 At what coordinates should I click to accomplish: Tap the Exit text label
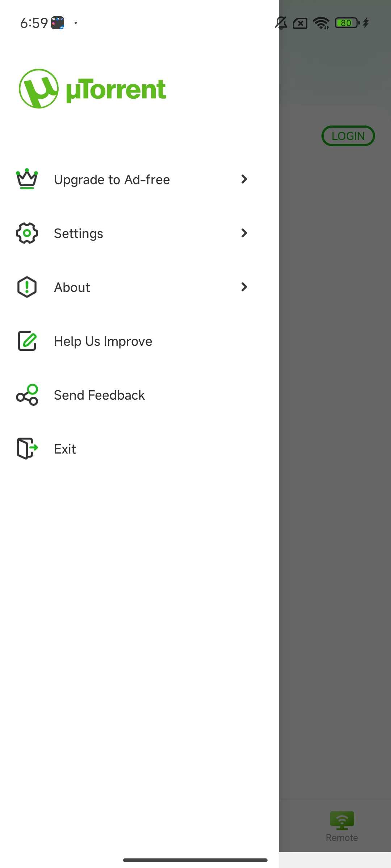(65, 449)
